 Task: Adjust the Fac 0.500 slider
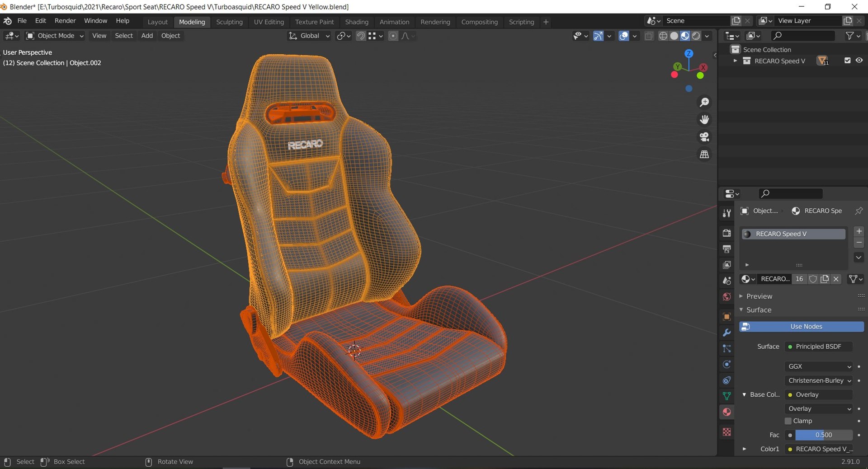click(824, 435)
